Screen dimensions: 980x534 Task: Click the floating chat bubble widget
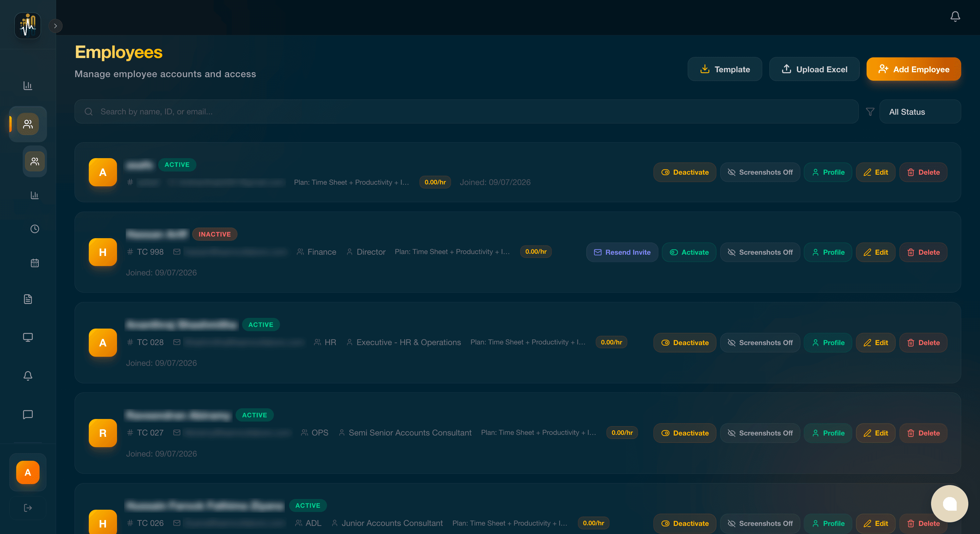pos(950,504)
